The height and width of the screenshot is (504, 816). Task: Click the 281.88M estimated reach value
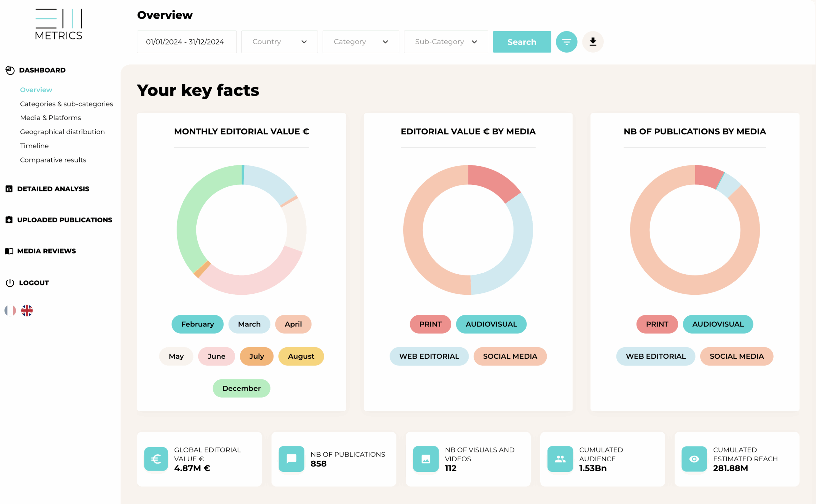[x=730, y=468]
